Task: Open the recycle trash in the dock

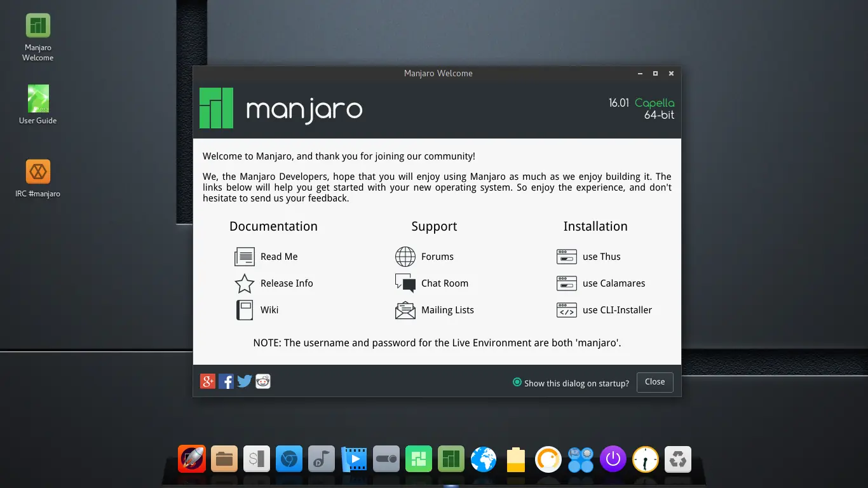Action: pyautogui.click(x=678, y=459)
